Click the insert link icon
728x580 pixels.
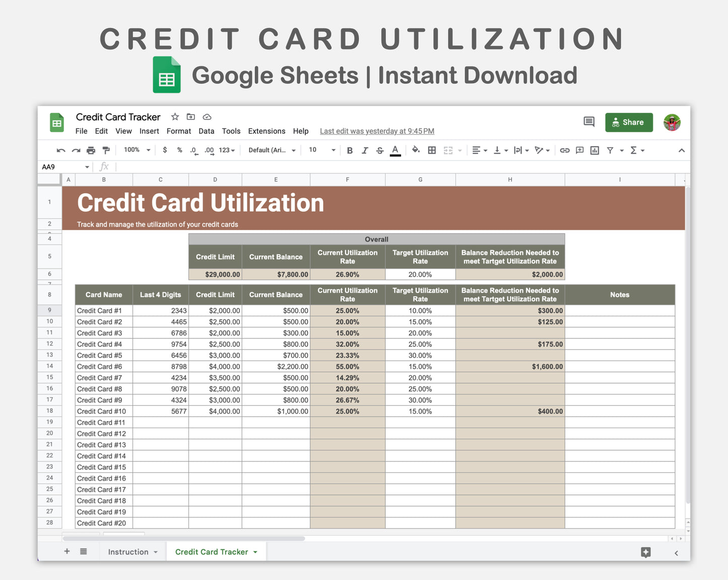(x=565, y=150)
